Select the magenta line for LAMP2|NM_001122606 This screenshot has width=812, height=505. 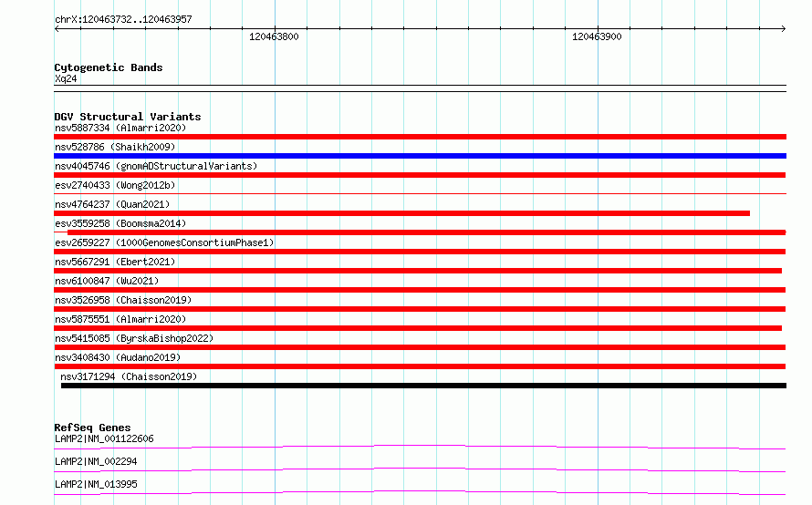[x=420, y=447]
